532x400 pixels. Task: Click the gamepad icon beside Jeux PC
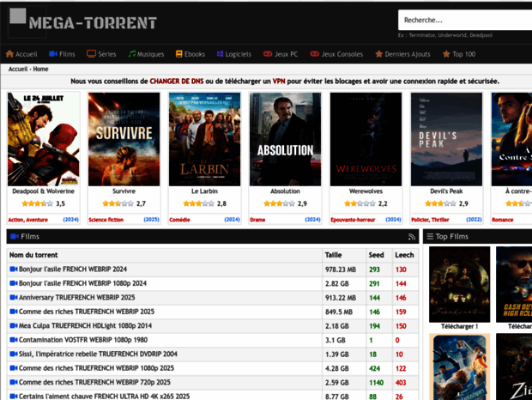coord(268,54)
